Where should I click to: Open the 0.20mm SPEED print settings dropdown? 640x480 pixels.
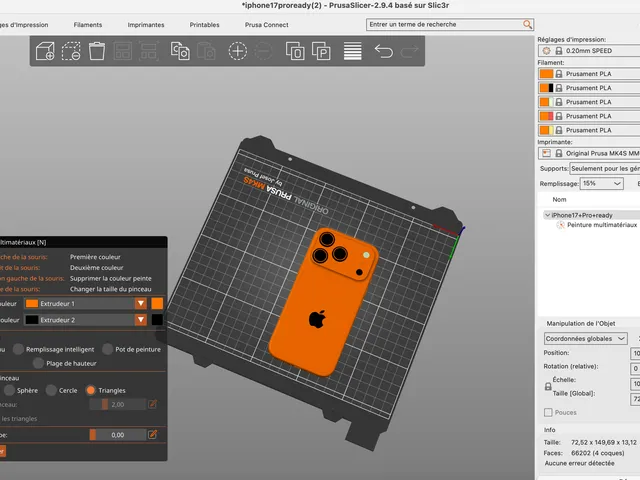[589, 51]
